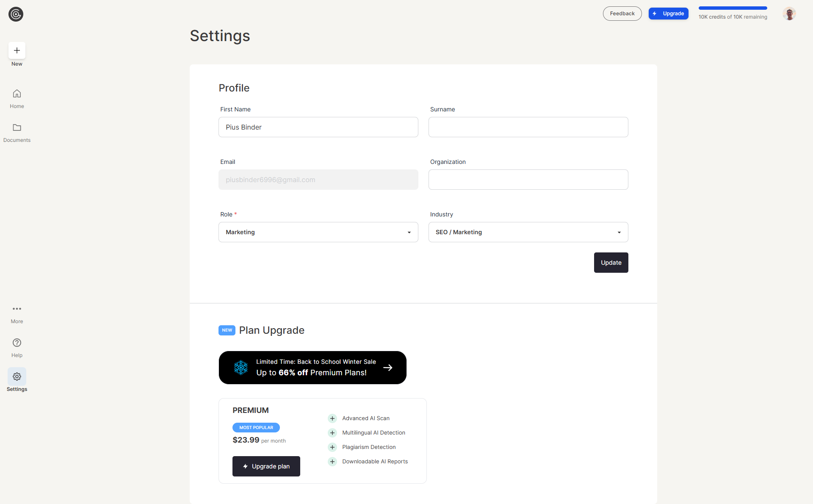Click the credits remaining progress bar
Screen dimensions: 813x504
(733, 8)
